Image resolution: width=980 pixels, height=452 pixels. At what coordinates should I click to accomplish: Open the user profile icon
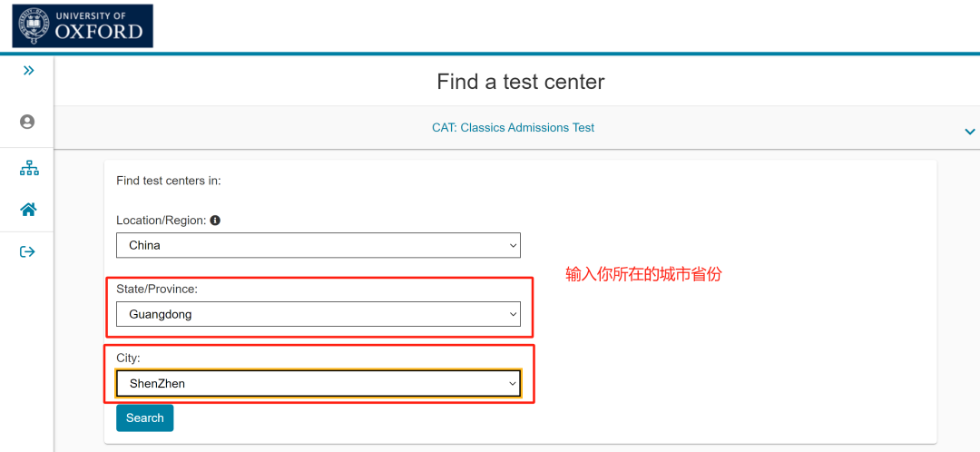(27, 122)
